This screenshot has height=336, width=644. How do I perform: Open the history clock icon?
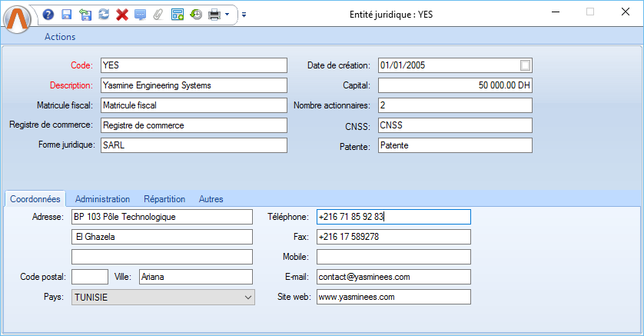click(x=196, y=14)
